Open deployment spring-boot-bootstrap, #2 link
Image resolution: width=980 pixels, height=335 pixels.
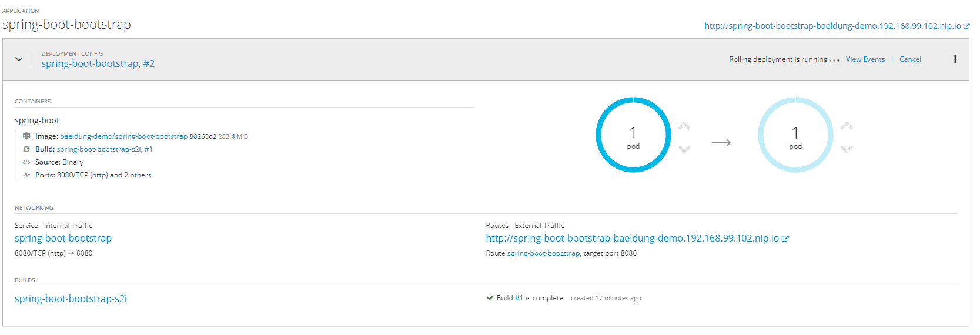(98, 63)
